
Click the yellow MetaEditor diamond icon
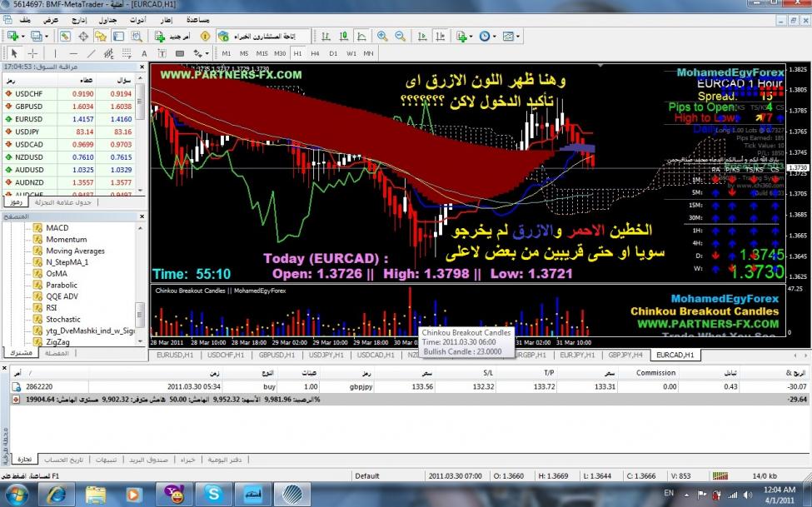[x=205, y=37]
